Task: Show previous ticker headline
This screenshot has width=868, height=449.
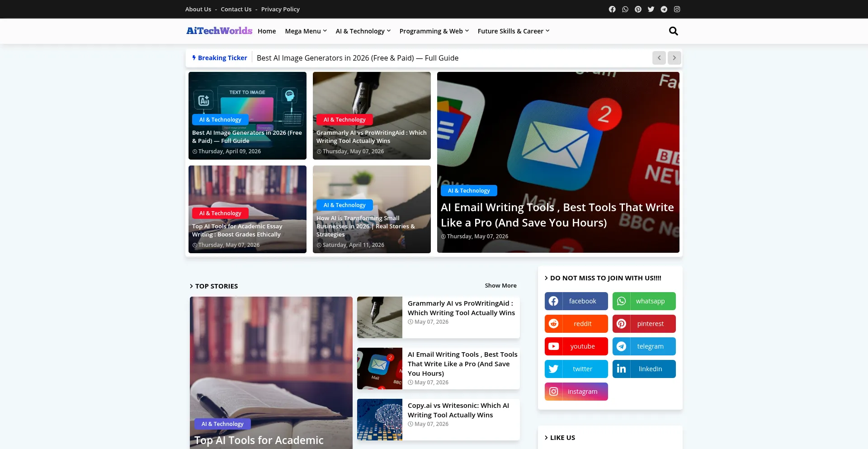Action: coord(659,58)
